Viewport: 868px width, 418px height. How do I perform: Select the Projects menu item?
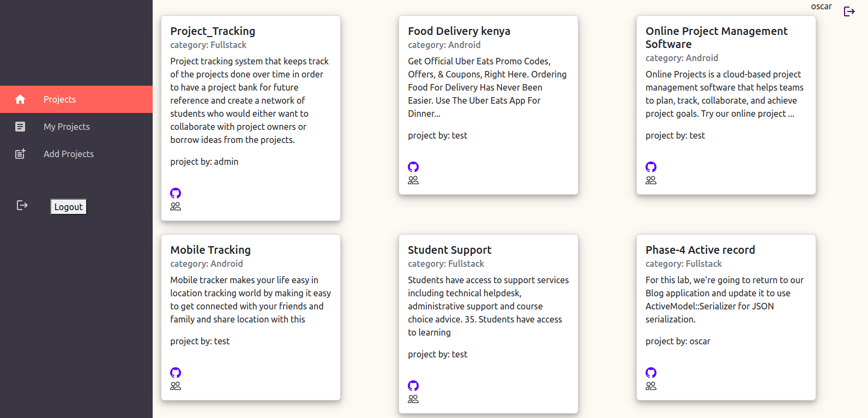tap(59, 99)
